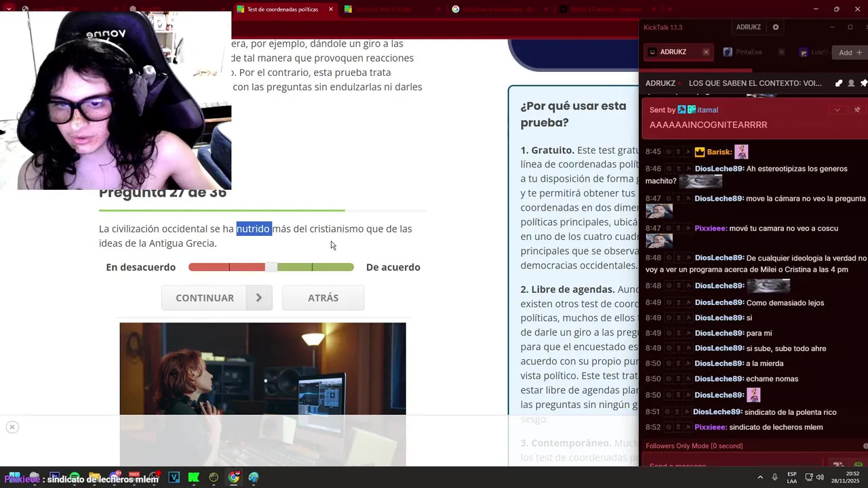
Task: Click Followers Only Mode status text
Action: pyautogui.click(x=694, y=446)
